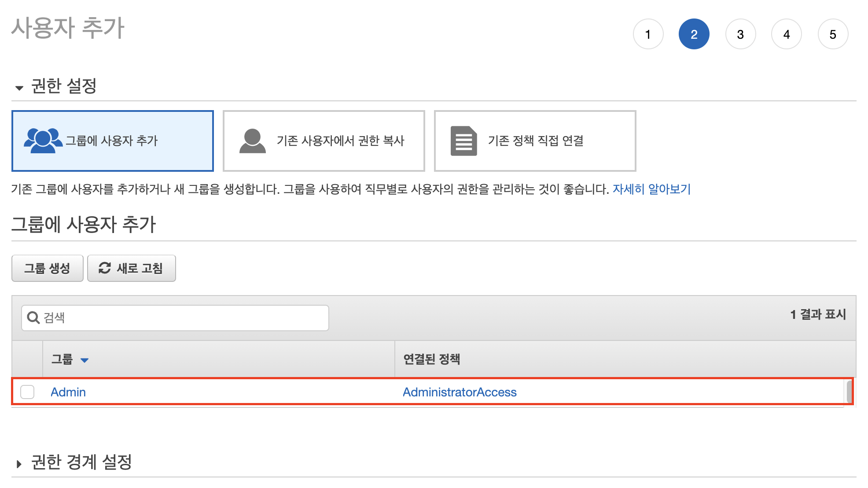Select 그룹에 사용자 추가 option
This screenshot has height=488, width=868.
click(x=112, y=140)
